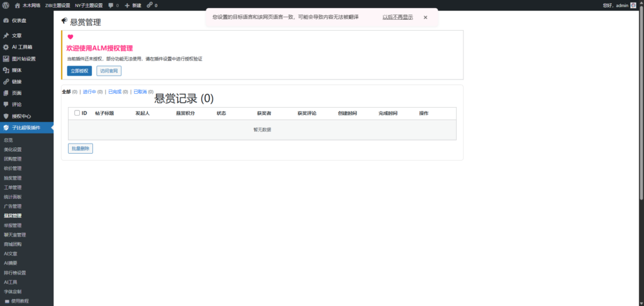Screen dimensions: 644x306
Task: Click the 文章 pushpin icon
Action: 6,36
